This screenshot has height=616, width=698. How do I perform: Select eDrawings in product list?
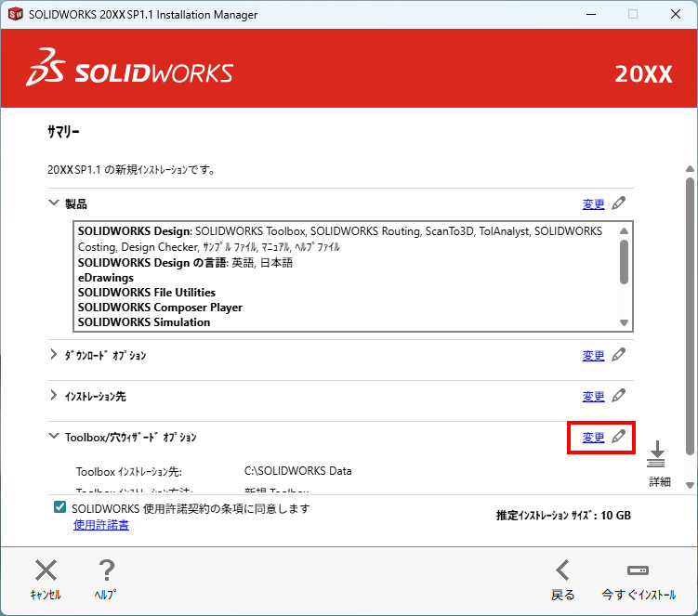pos(106,278)
